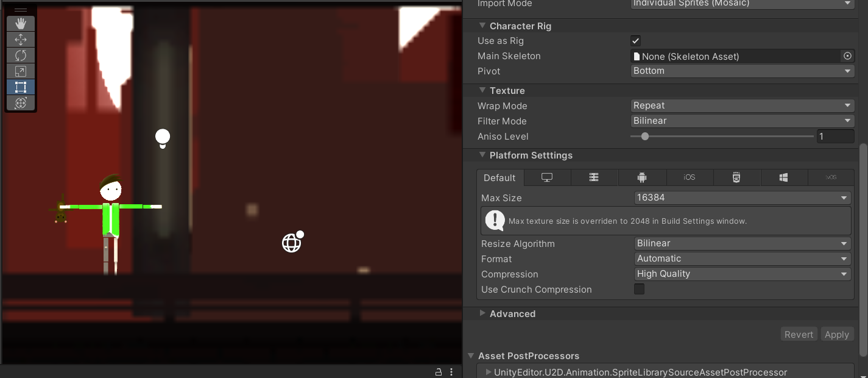Image resolution: width=868 pixels, height=378 pixels.
Task: Select the Move tool in the sprite toolbar
Action: 20,39
